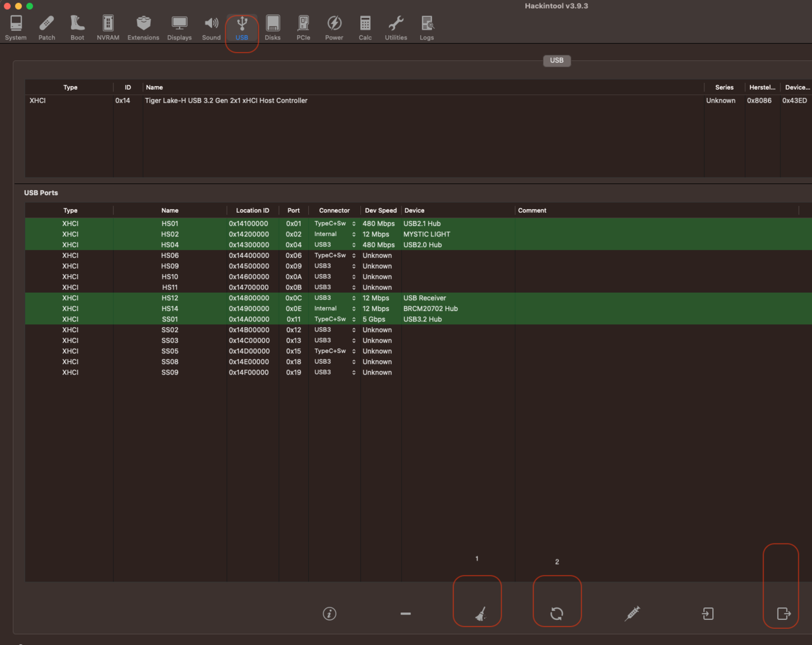Image resolution: width=812 pixels, height=645 pixels.
Task: Switch to the Logs tab
Action: [x=427, y=28]
